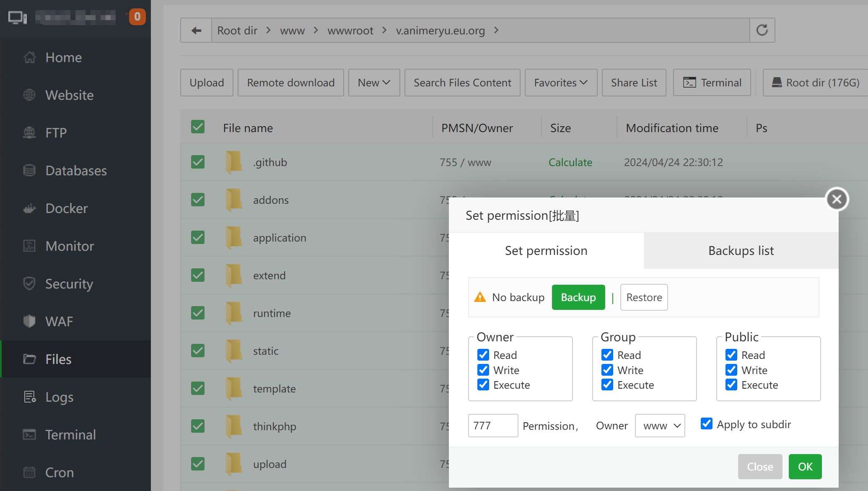Click the 777 permission input field
The height and width of the screenshot is (491, 868).
[492, 426]
